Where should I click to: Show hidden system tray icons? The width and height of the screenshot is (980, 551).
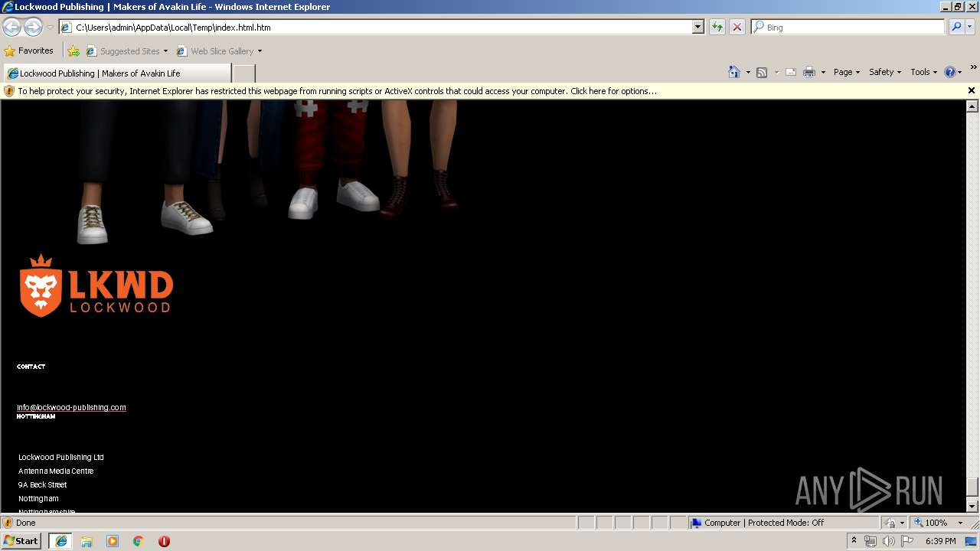click(x=854, y=541)
